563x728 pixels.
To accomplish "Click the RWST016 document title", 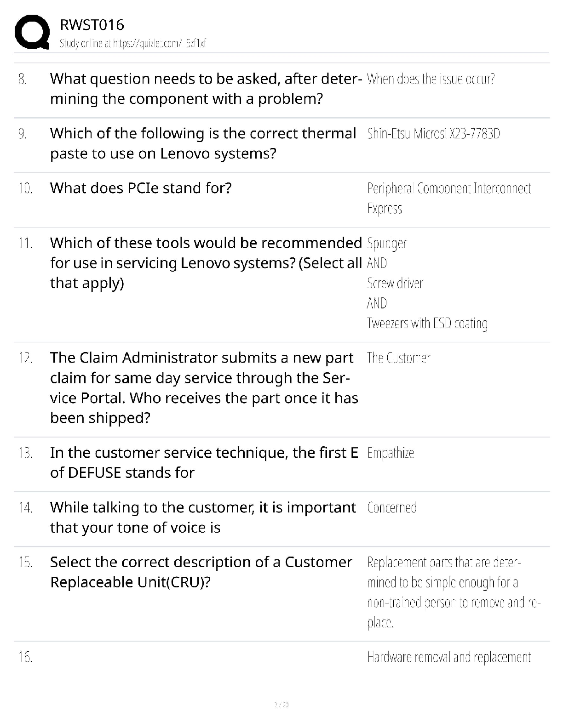I will [92, 25].
